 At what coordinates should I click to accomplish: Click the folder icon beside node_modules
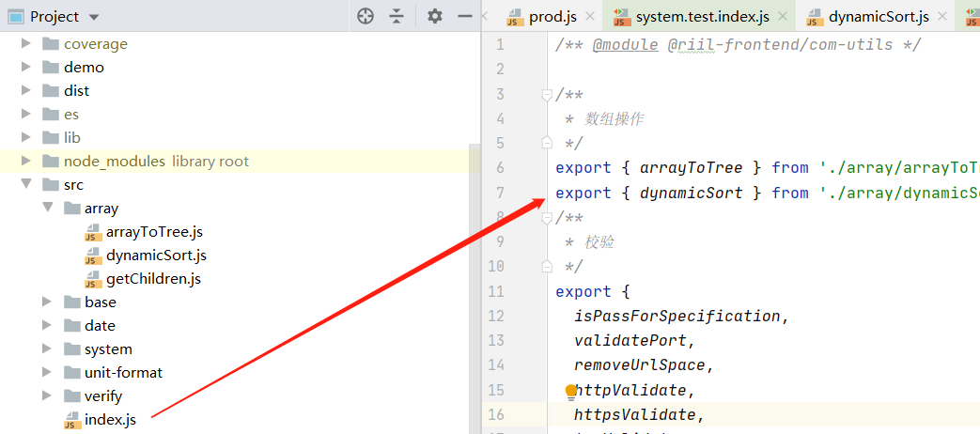pos(51,162)
